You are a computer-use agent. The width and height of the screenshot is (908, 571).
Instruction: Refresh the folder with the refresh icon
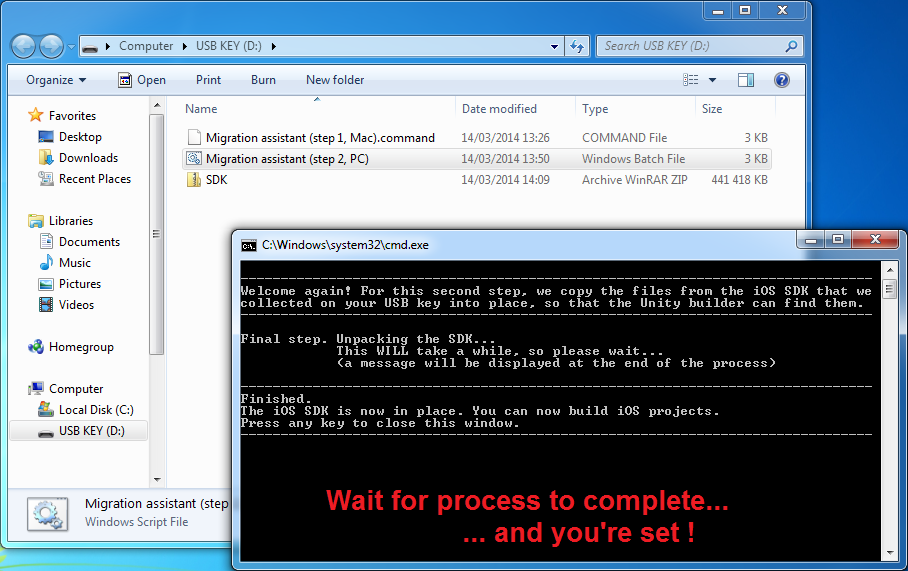pos(577,47)
